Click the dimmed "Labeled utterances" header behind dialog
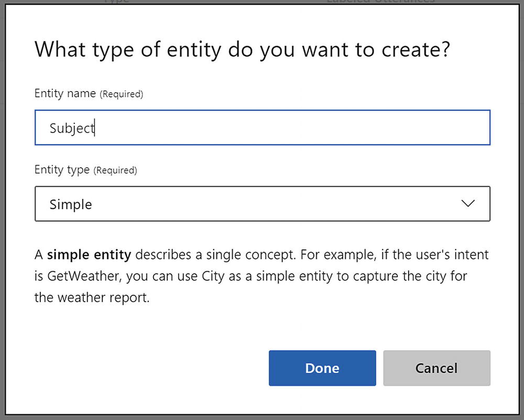 pyautogui.click(x=380, y=2)
